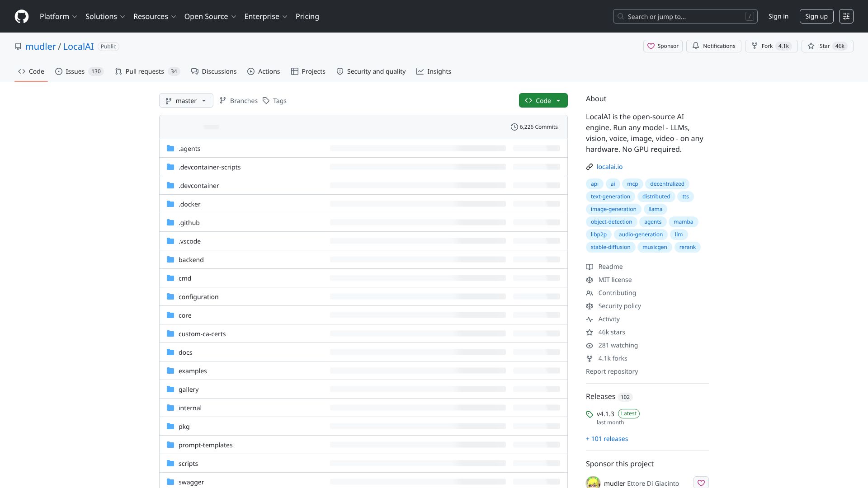Expand the Open Source menu

tap(210, 16)
